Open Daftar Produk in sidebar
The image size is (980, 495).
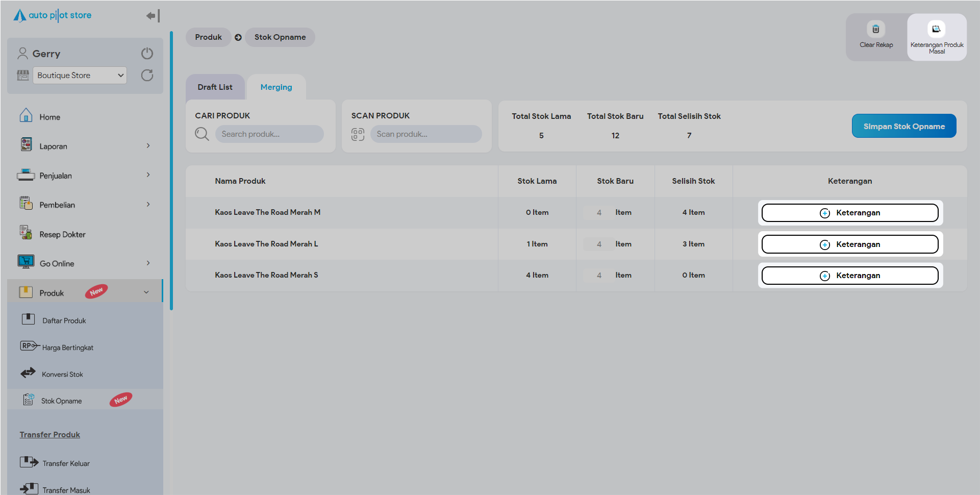(64, 320)
